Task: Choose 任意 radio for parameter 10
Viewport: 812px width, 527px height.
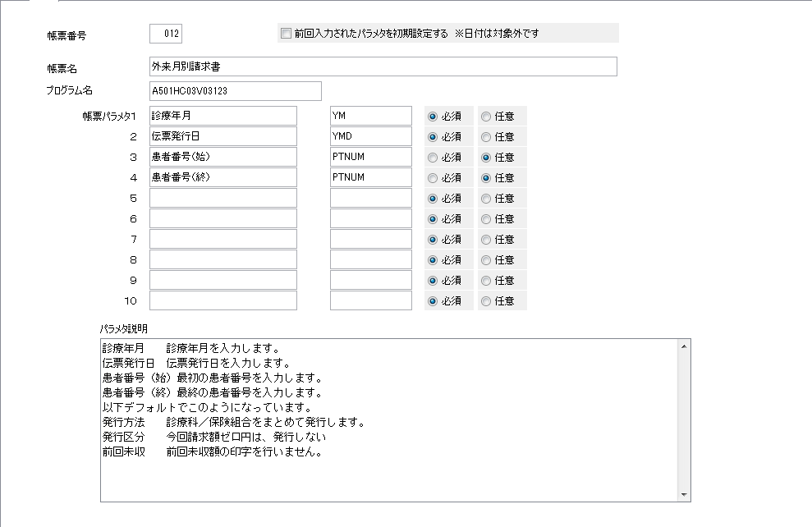Action: pos(486,301)
